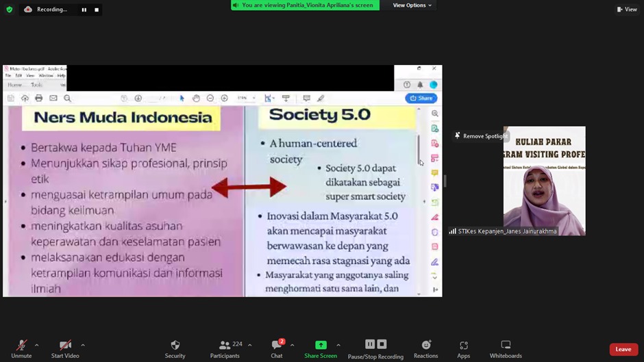Open the Security shield icon
644x362 pixels.
(175, 346)
